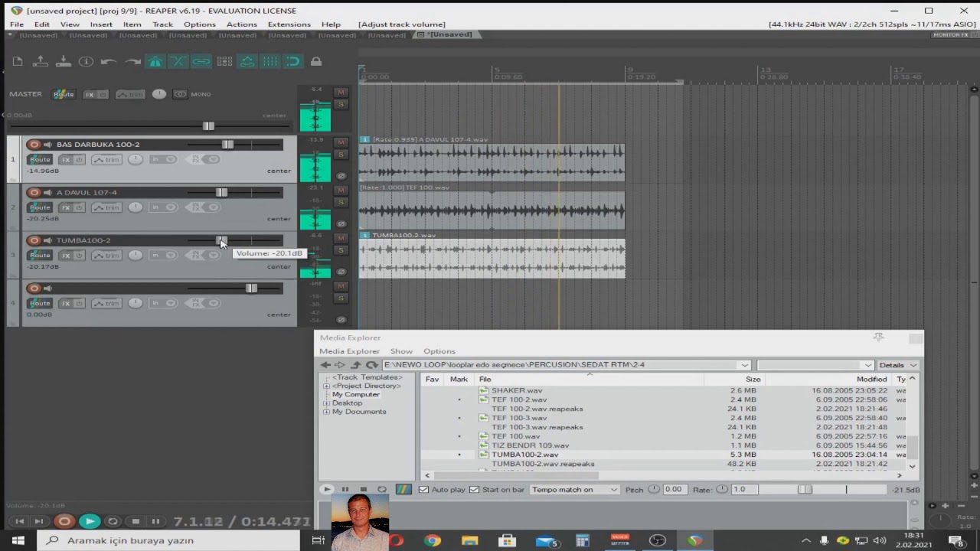Screen dimensions: 980x551
Task: Click the Undo arrow in toolbar
Action: (x=109, y=62)
